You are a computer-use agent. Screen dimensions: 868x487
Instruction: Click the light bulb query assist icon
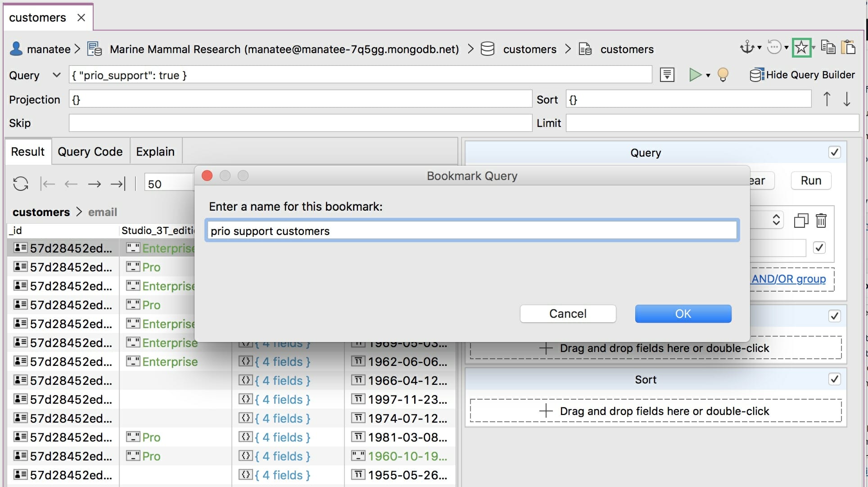723,75
